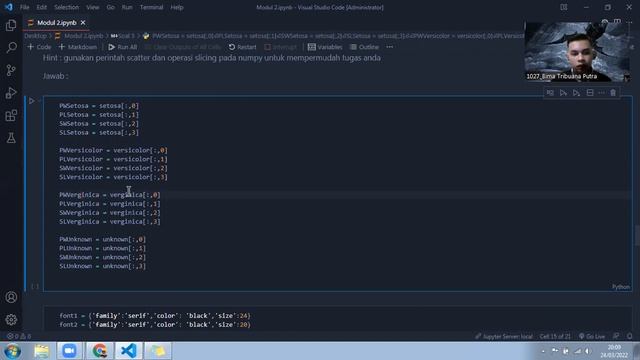Collapse the selected code cell chevron

coord(40,100)
